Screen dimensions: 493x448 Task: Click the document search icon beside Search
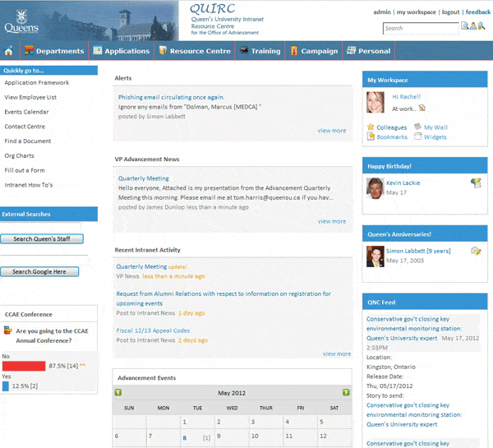pyautogui.click(x=465, y=25)
